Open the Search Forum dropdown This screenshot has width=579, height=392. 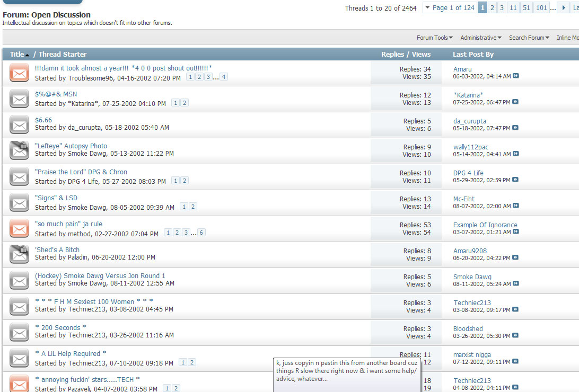pyautogui.click(x=529, y=38)
